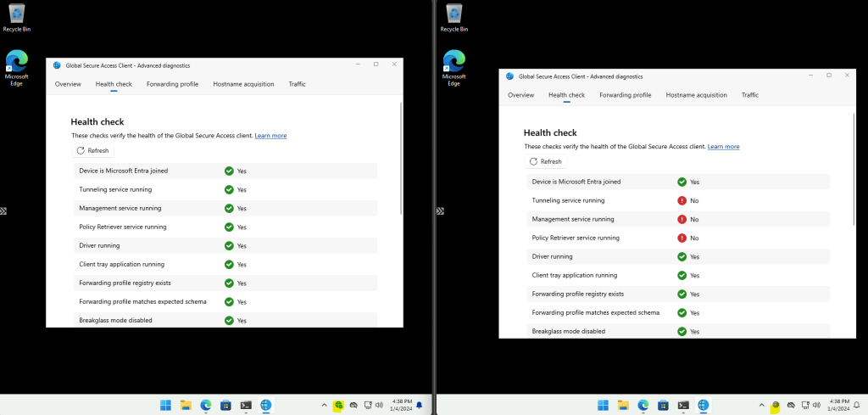Screen dimensions: 868x415
Task: Expand double-chevron panel on right desktop edge
Action: [441, 210]
